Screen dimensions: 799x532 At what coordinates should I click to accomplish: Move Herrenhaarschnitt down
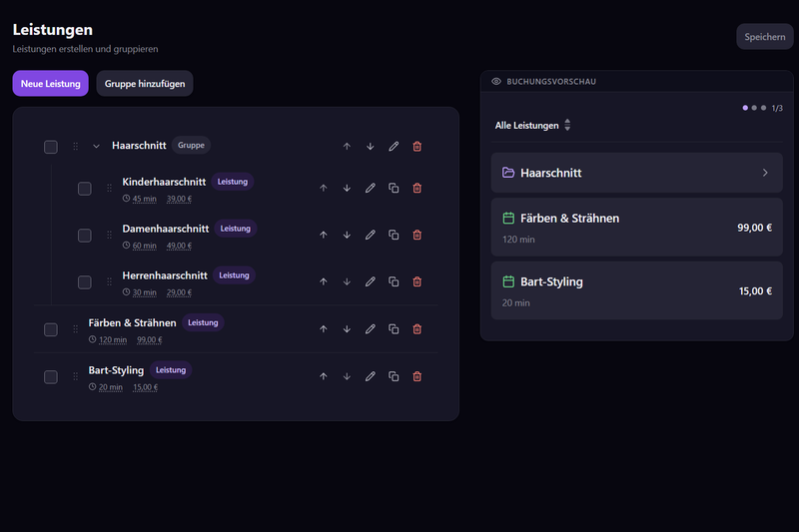coord(347,282)
